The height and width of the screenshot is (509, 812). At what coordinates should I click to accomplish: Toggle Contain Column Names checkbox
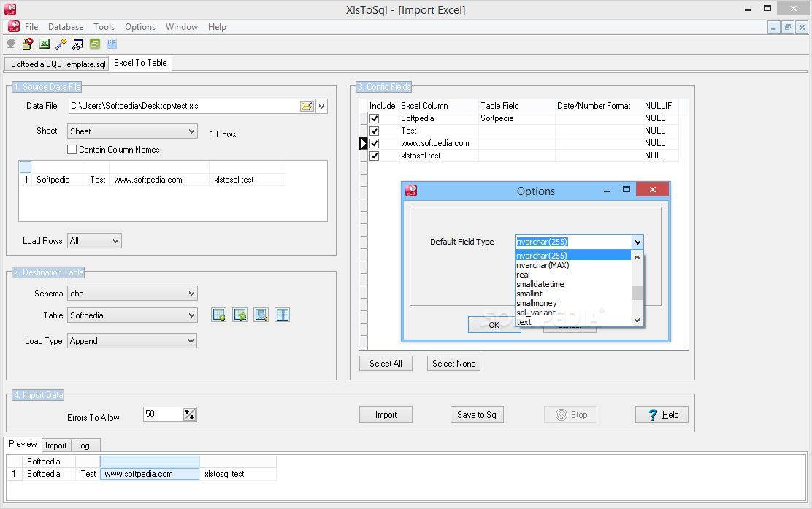tap(72, 150)
